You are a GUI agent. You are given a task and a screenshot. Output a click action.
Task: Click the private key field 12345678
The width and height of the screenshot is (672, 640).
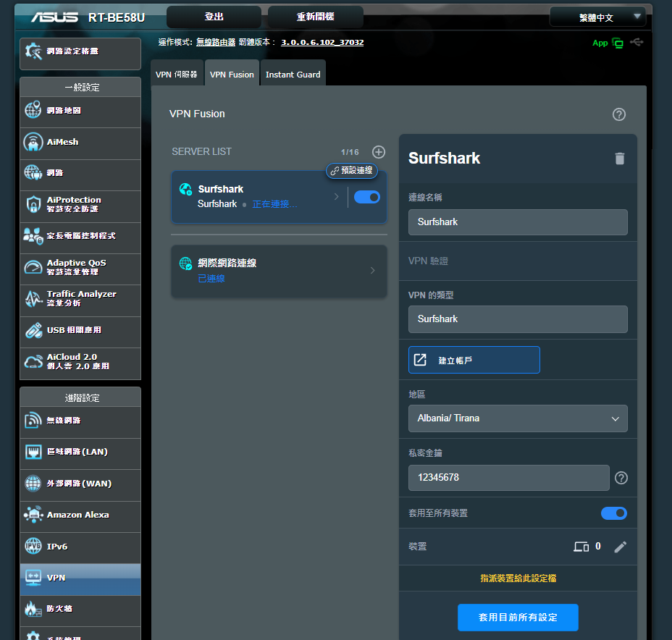[x=509, y=478]
